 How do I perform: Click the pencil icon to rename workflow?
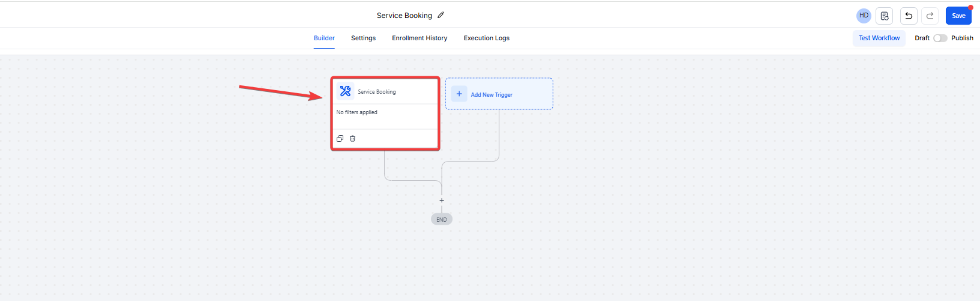pos(440,15)
